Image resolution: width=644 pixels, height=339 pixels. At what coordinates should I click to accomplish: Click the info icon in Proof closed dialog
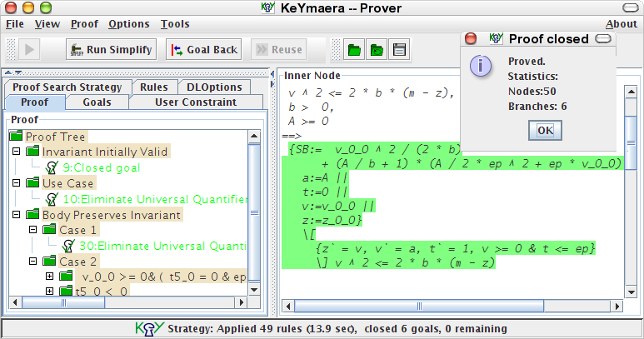[x=481, y=66]
